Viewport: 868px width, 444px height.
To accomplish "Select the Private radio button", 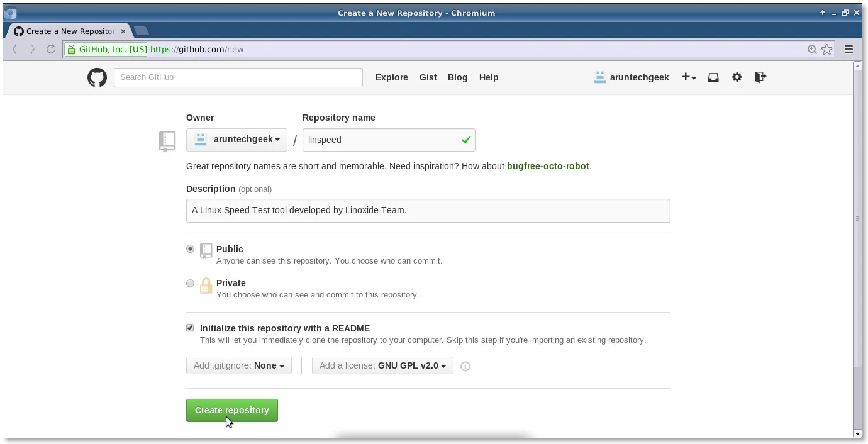I will (x=190, y=283).
